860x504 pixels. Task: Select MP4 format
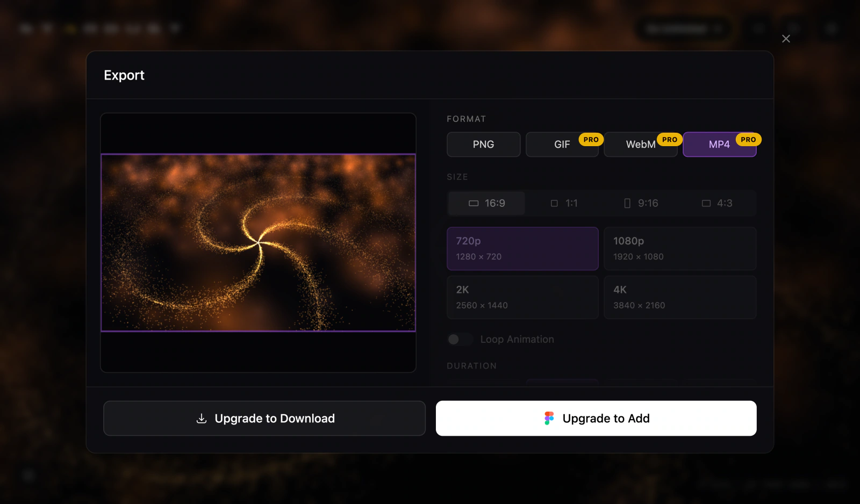coord(719,145)
